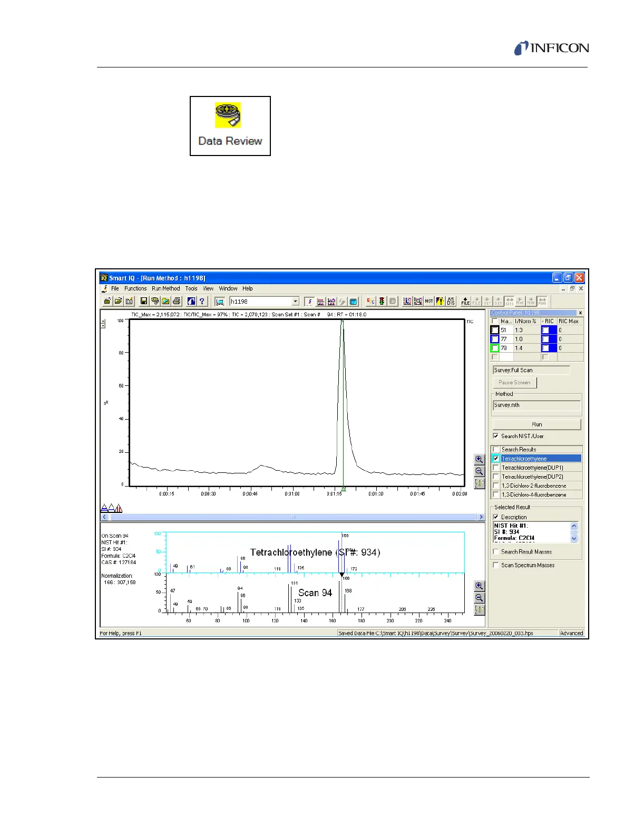The image size is (644, 835).
Task: Uncheck the Description checkbox
Action: point(496,517)
